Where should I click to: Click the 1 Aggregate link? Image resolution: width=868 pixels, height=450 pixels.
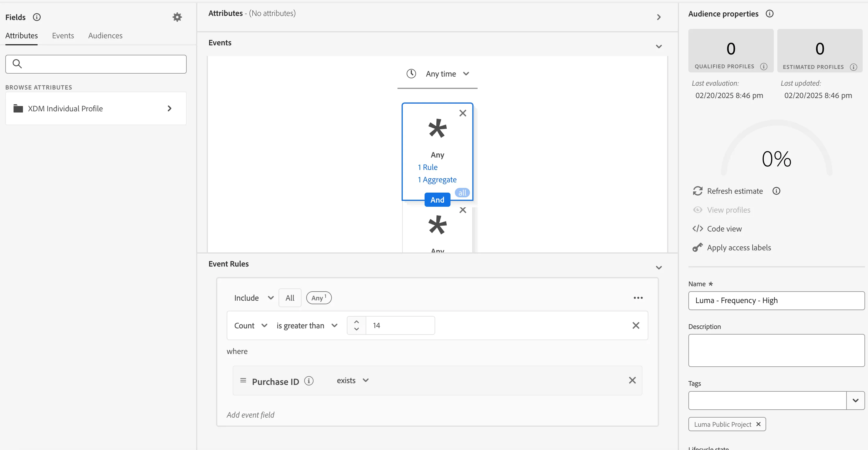437,180
